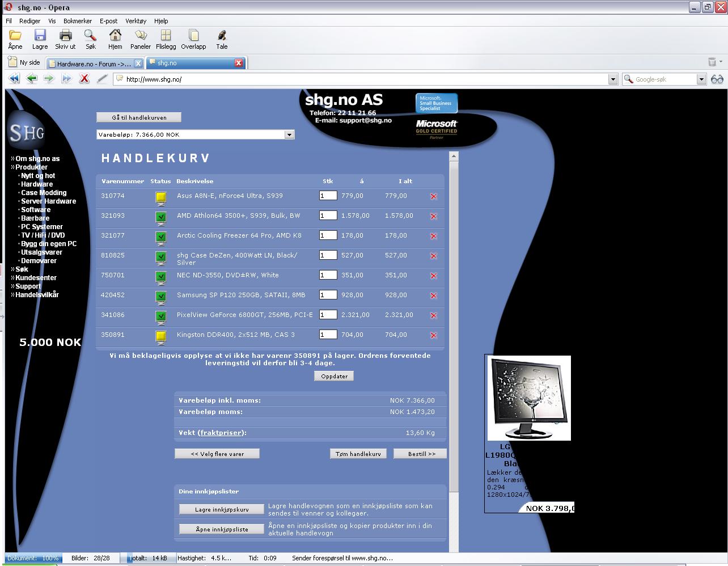Click the LG monitor product thumbnail
This screenshot has width=728, height=566.
[528, 399]
